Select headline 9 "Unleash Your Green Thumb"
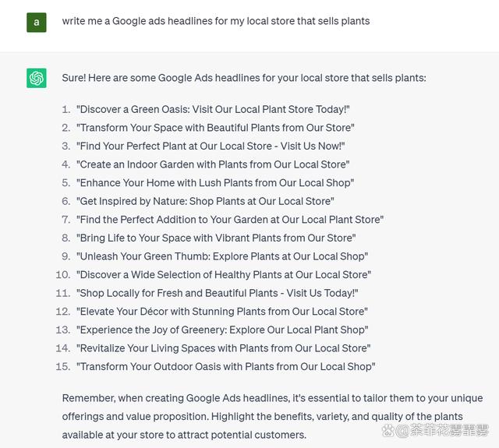The height and width of the screenshot is (448, 499). point(222,256)
